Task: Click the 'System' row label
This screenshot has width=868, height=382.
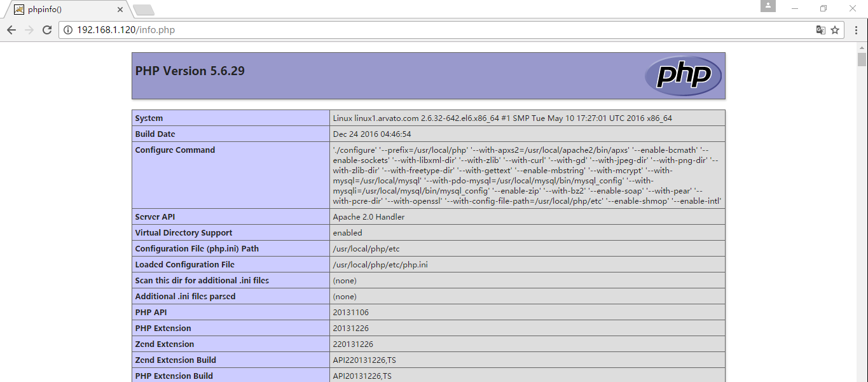Action: 149,118
